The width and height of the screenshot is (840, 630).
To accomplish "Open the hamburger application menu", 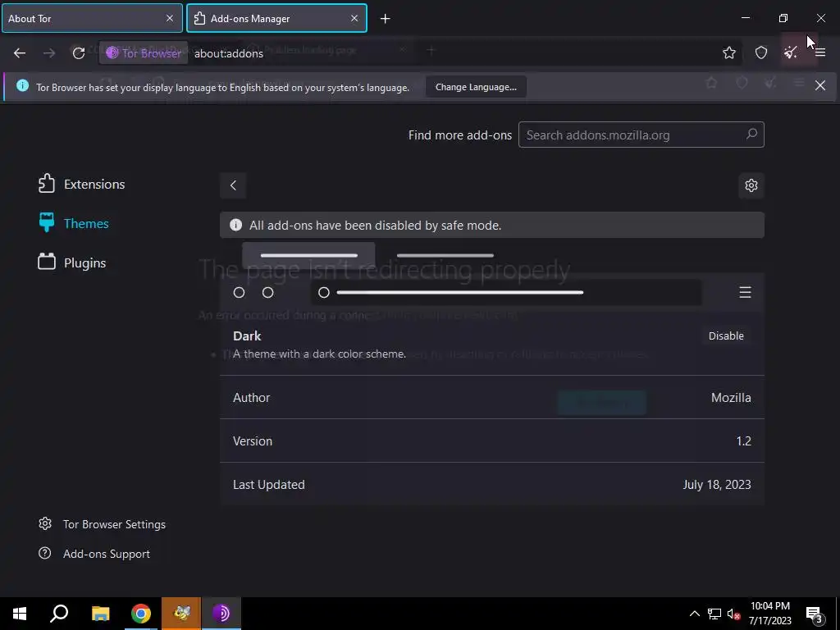I will 820,52.
